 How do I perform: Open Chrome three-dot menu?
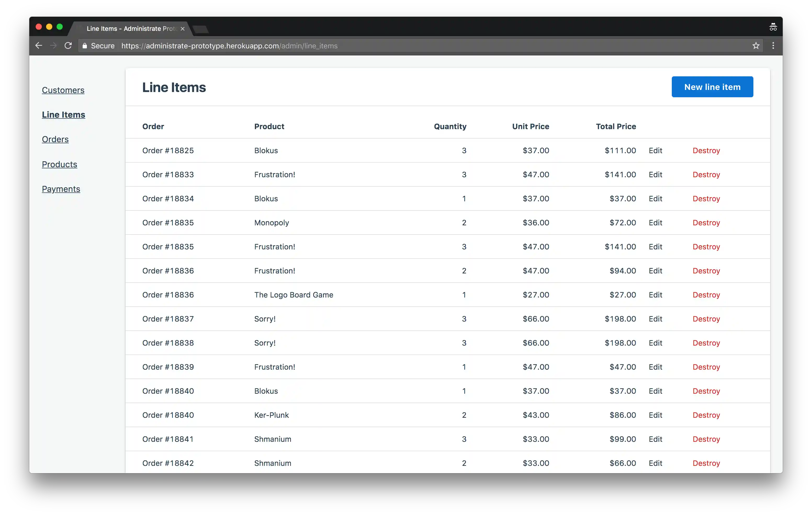773,45
